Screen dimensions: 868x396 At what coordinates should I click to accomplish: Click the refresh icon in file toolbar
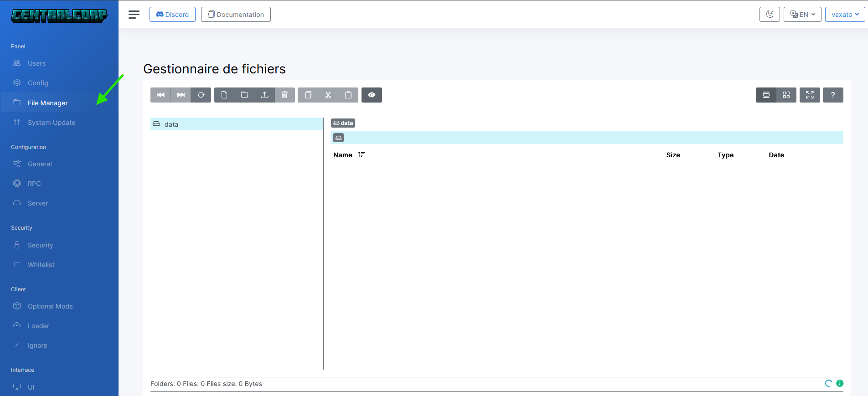click(x=201, y=95)
